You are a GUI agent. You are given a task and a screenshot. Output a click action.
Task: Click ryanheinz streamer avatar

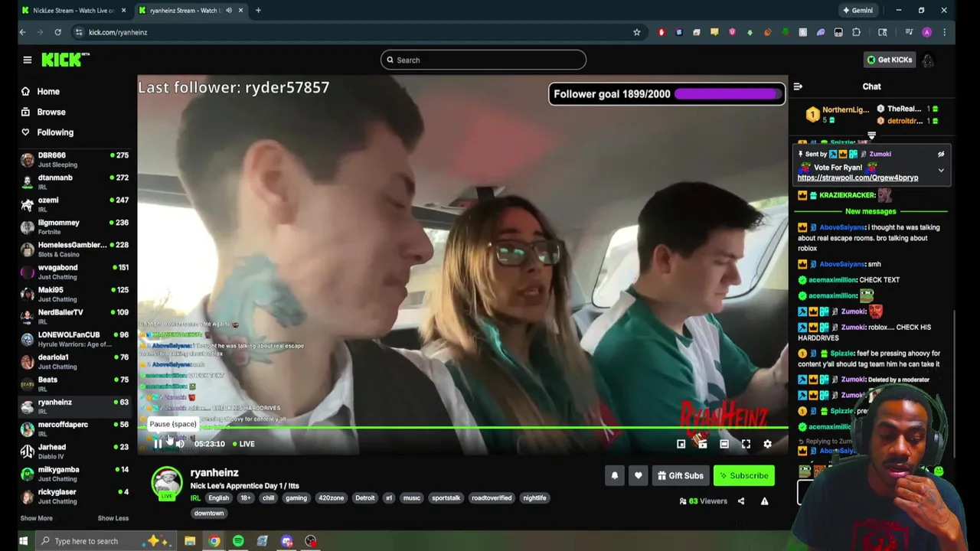click(x=167, y=484)
